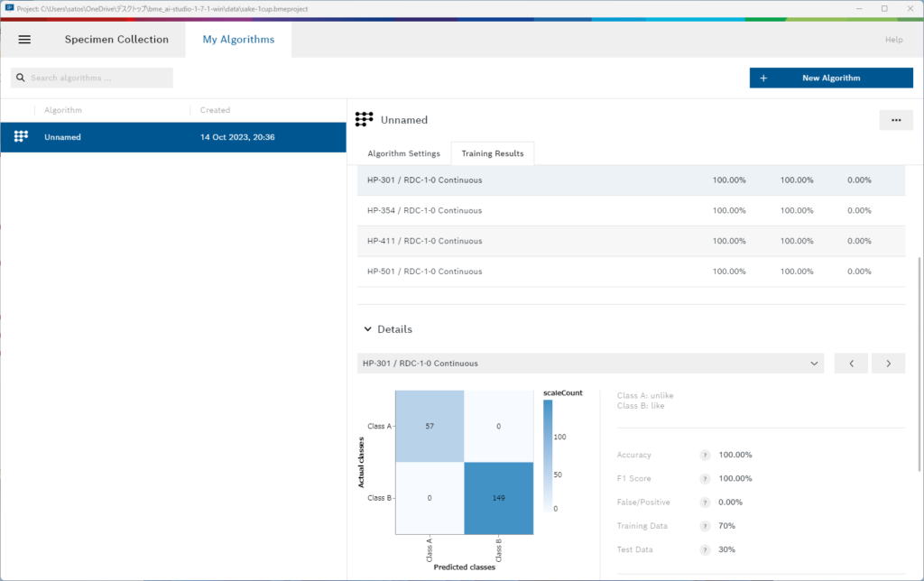Click Accuracy help question mark icon
Viewport: 924px width, 581px height.
pyautogui.click(x=705, y=456)
